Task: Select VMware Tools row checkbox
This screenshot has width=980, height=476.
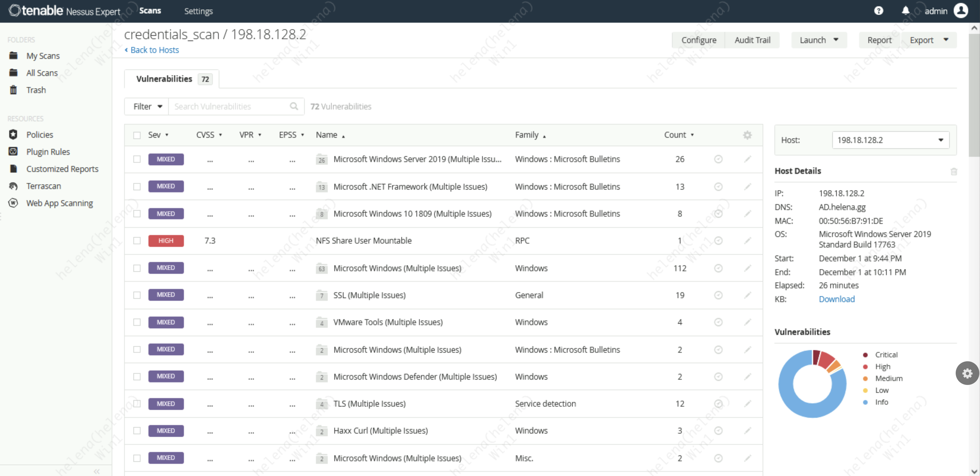Action: (137, 322)
